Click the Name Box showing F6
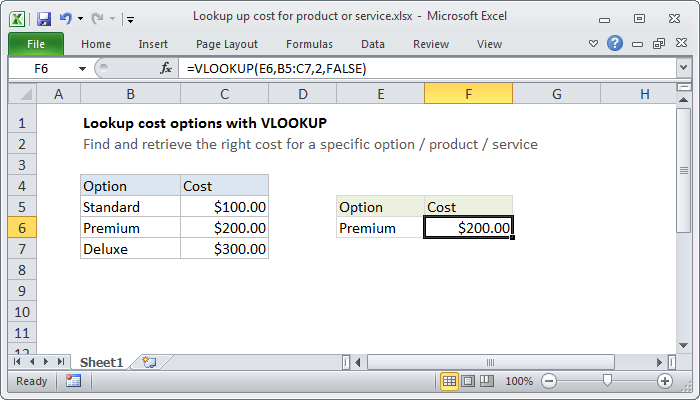Image resolution: width=700 pixels, height=400 pixels. click(x=41, y=69)
